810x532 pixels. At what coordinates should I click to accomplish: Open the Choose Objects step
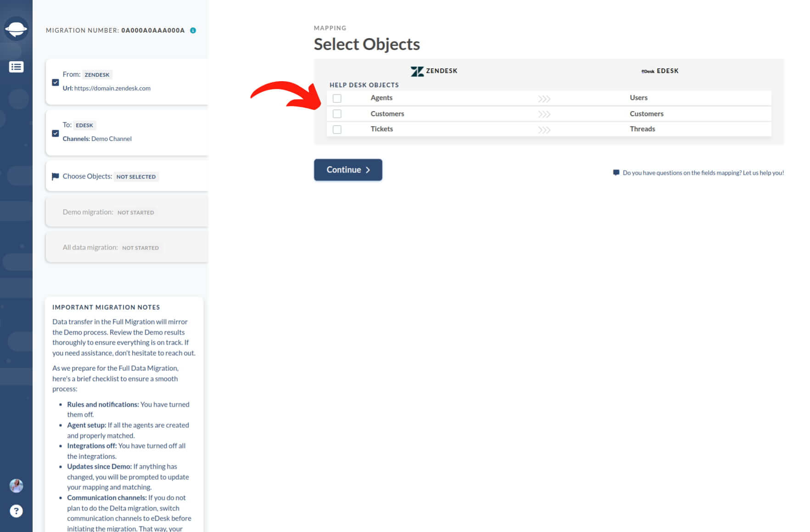[x=127, y=176]
